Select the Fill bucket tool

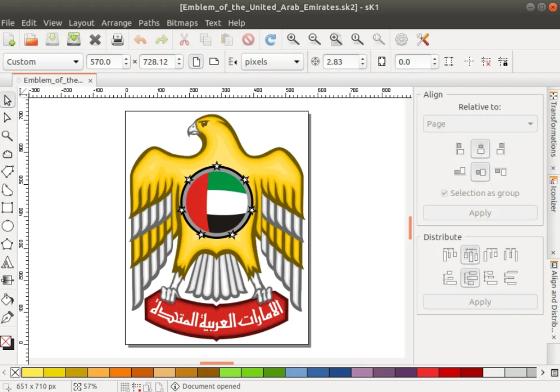pyautogui.click(x=8, y=299)
